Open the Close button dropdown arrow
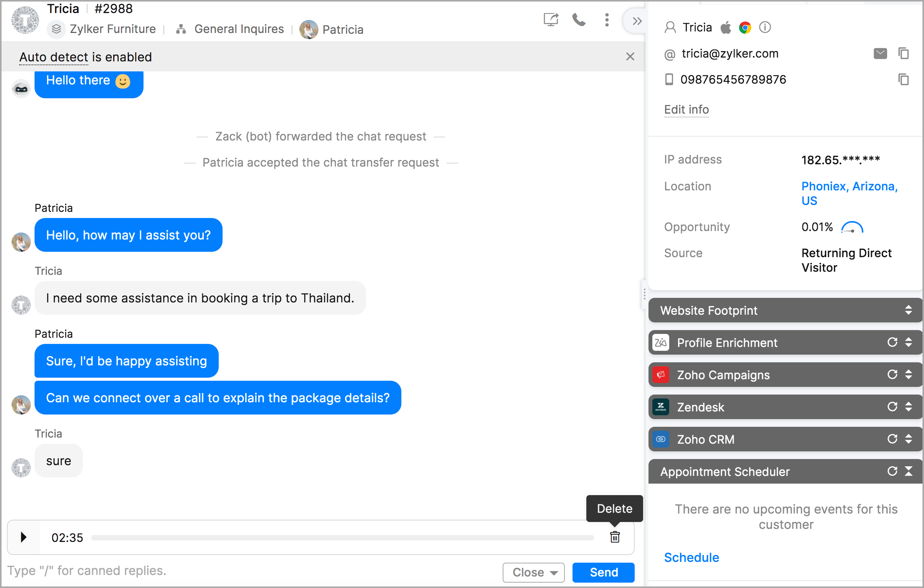The width and height of the screenshot is (924, 588). tap(554, 573)
